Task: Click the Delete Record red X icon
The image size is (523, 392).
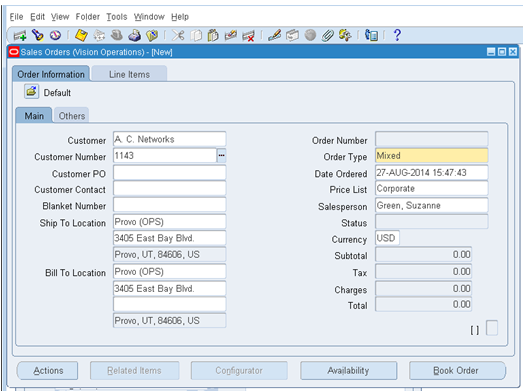Action: [248, 35]
